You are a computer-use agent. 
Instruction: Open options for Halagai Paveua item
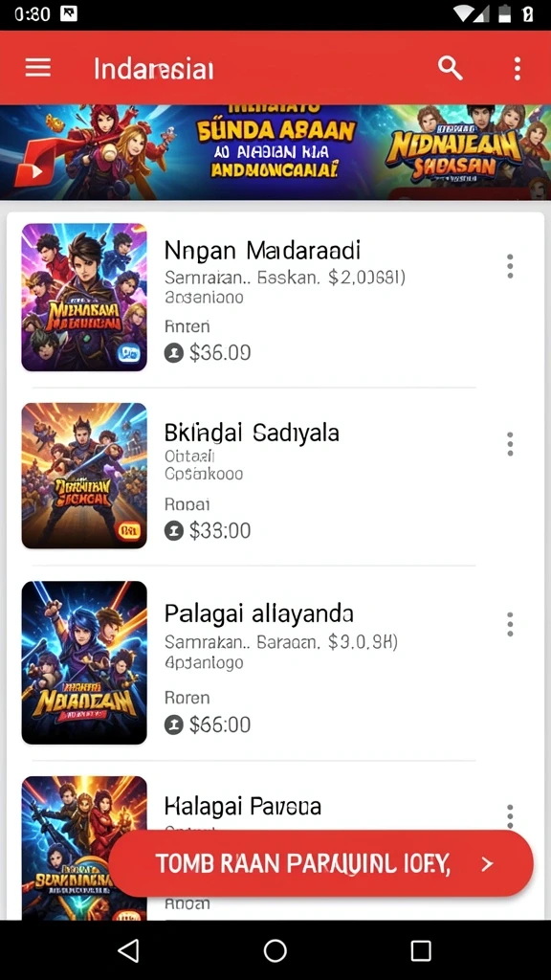click(x=511, y=814)
